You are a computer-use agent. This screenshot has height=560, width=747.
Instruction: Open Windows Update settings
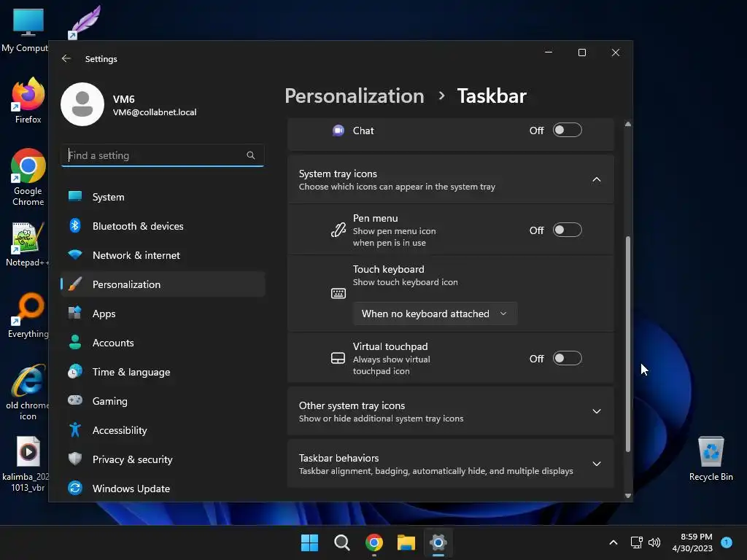163,488
